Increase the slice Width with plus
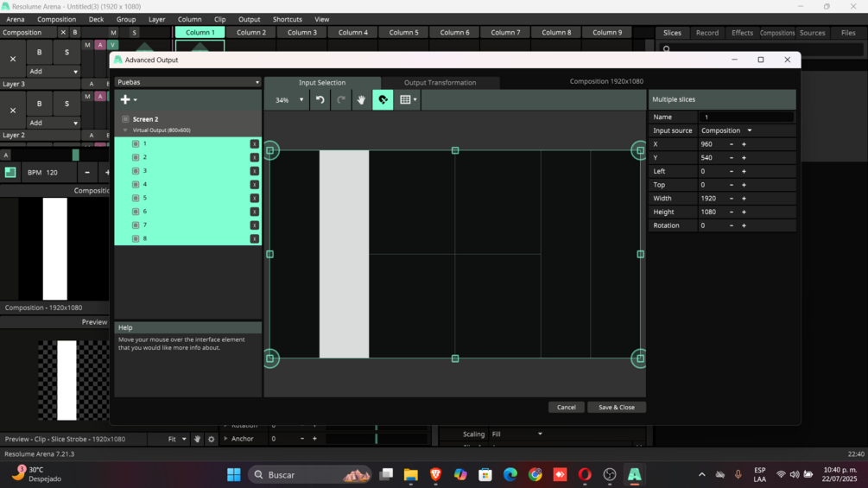 (x=744, y=198)
